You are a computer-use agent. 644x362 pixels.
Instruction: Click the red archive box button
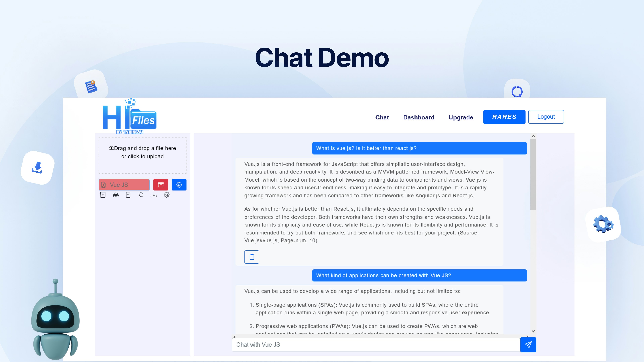click(x=160, y=185)
